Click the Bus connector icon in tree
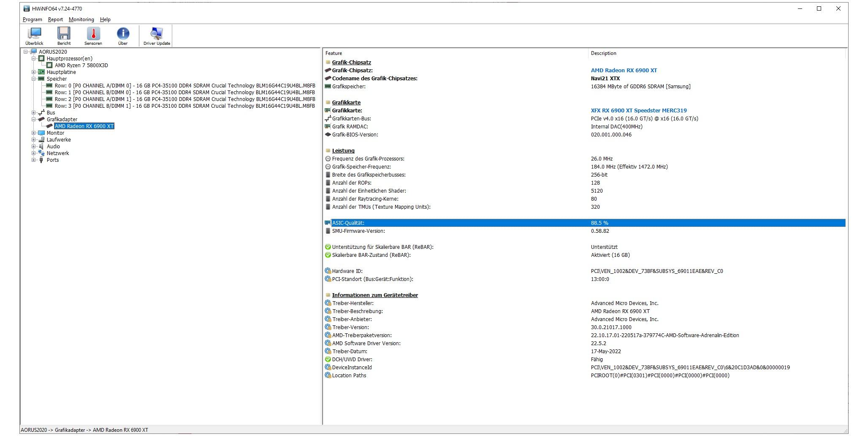This screenshot has height=436, width=868. (41, 113)
